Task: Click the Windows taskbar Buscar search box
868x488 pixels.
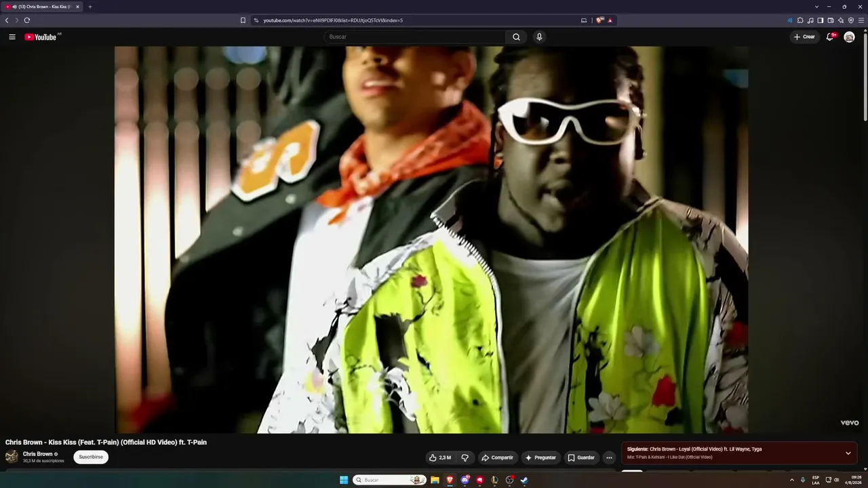Action: (x=389, y=480)
